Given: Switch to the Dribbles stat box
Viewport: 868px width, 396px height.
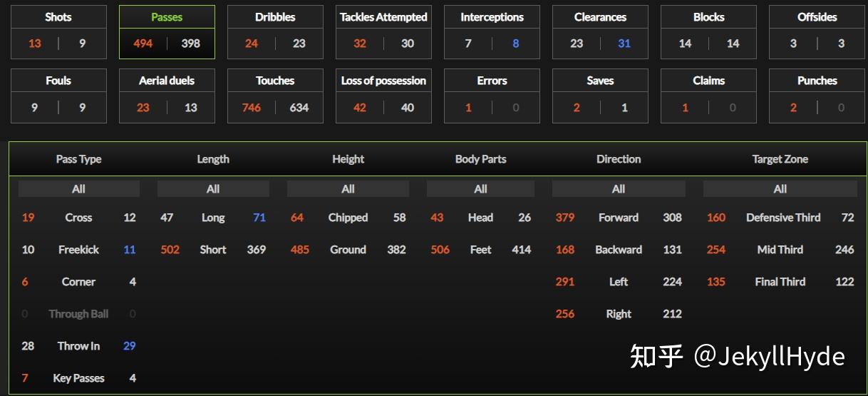Looking at the screenshot, I should pos(275,32).
